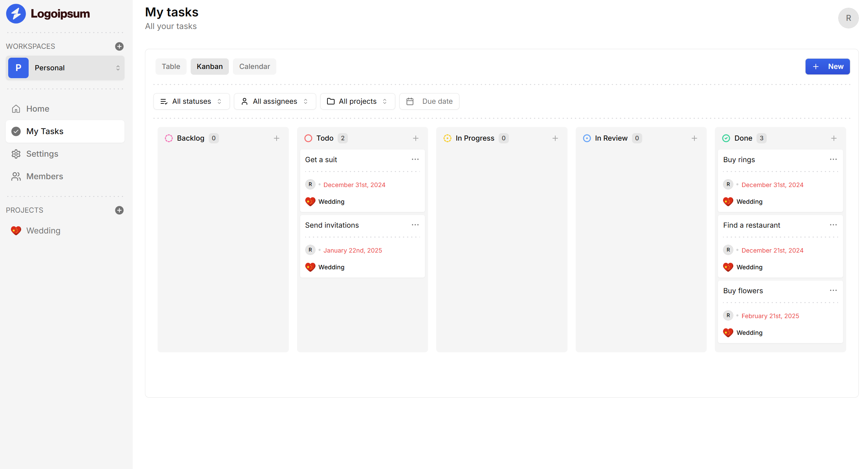Go to Settings in the sidebar

click(x=42, y=154)
